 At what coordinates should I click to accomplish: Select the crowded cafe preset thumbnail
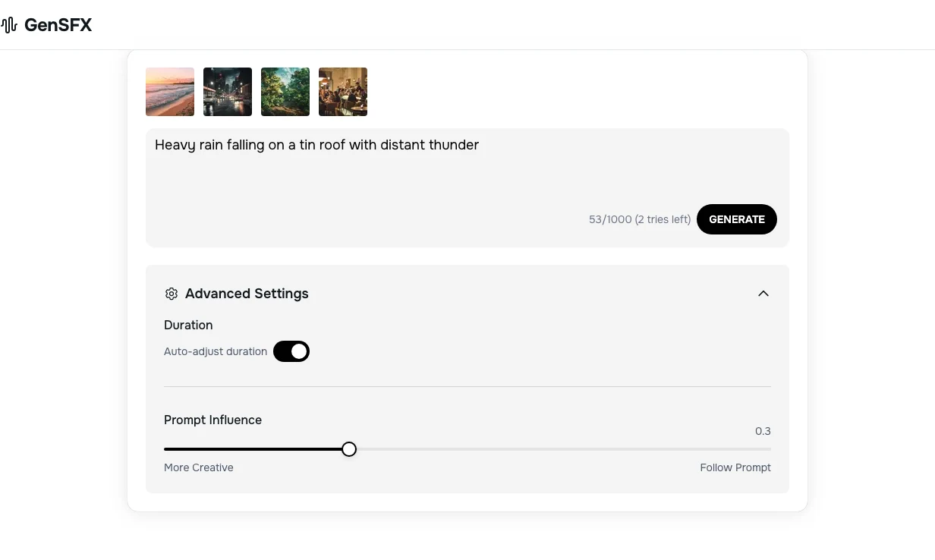click(343, 92)
